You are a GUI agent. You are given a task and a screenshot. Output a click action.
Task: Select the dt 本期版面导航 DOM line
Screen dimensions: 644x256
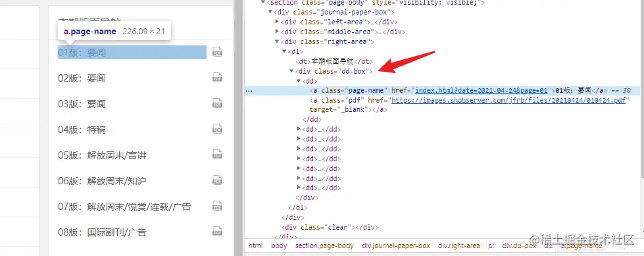[334, 61]
